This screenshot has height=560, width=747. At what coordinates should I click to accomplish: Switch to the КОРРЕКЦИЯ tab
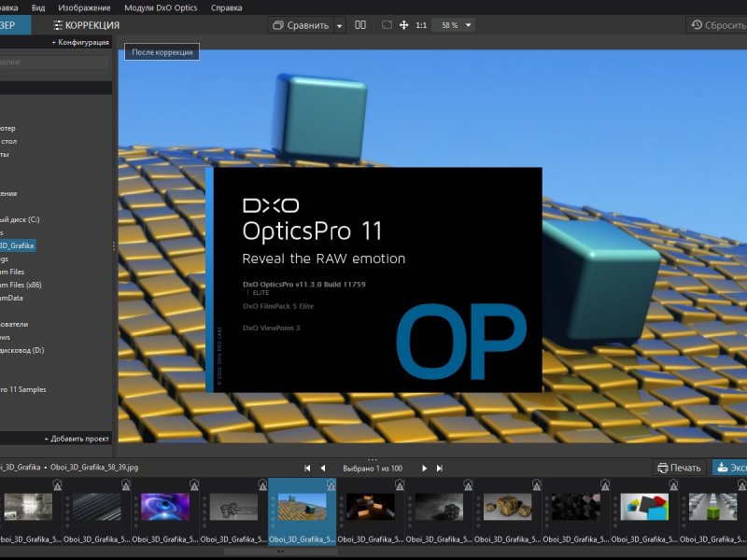[x=86, y=25]
